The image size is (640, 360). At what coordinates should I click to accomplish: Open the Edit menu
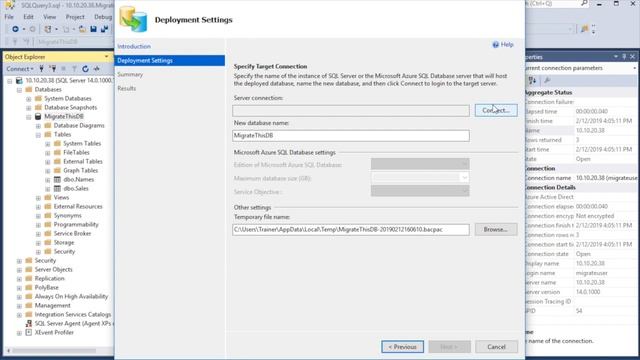click(x=28, y=17)
